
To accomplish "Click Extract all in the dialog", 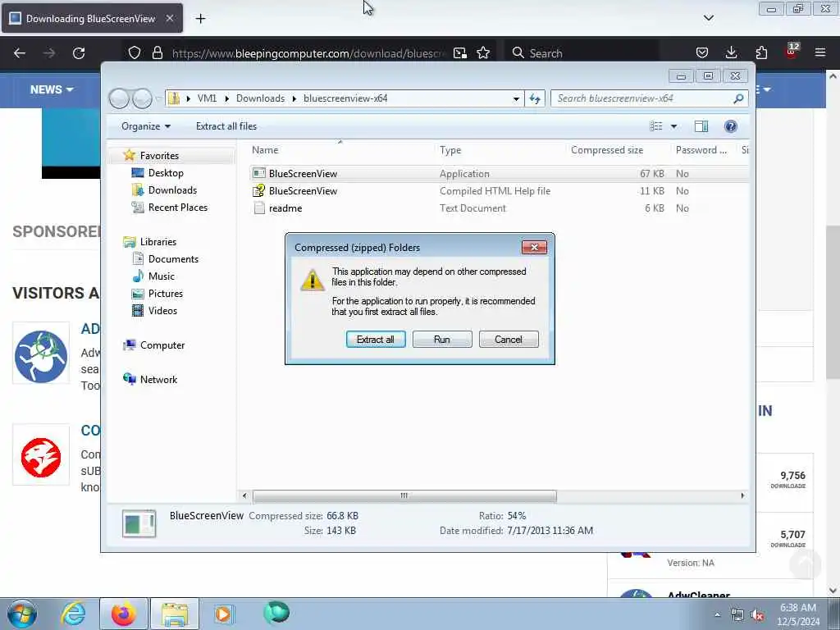I will coord(376,339).
